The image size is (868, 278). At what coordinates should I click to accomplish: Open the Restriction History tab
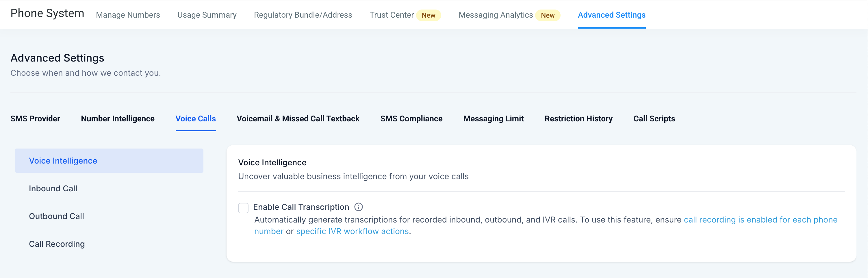[x=578, y=118]
